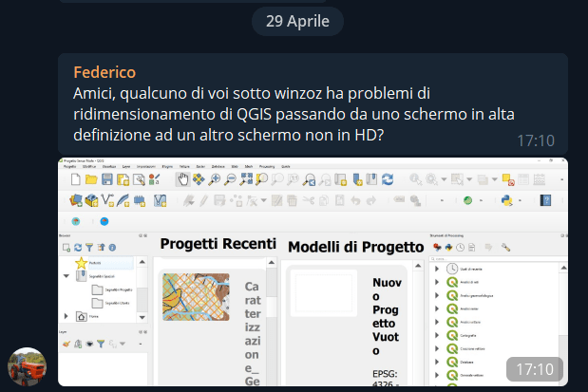Click the Open Project folder icon
588x392 pixels.
click(92, 178)
